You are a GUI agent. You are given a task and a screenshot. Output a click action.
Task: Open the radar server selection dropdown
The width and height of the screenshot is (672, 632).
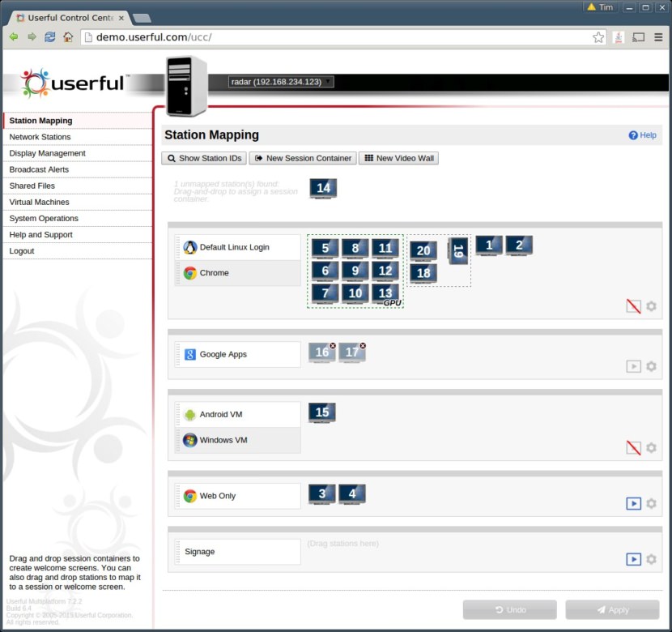[x=281, y=82]
